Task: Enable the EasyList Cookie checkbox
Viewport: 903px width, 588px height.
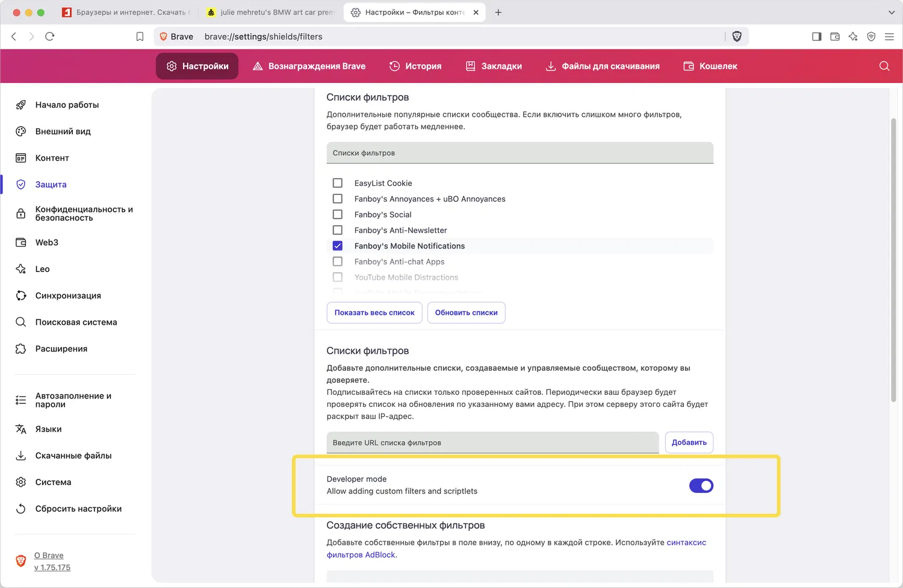Action: [x=338, y=183]
